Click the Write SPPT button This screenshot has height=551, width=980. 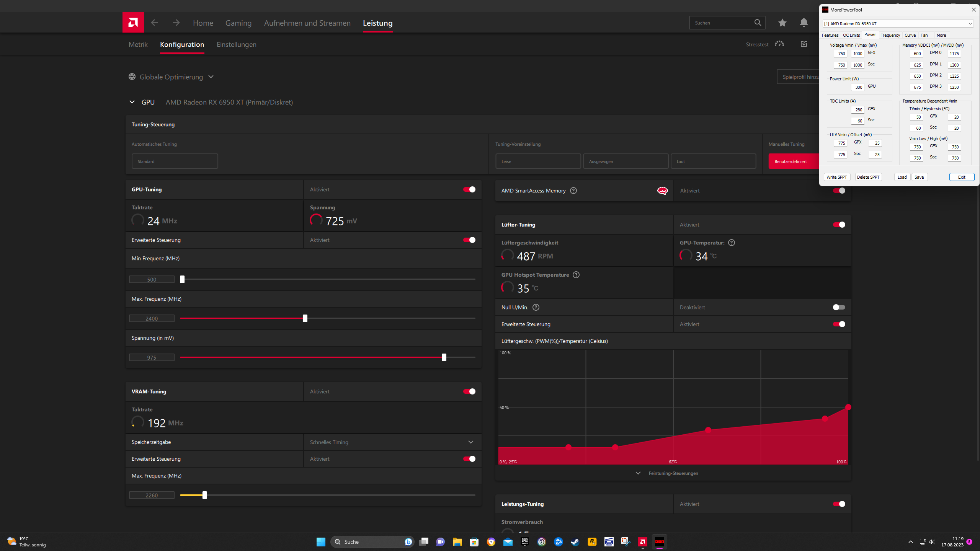pyautogui.click(x=836, y=177)
